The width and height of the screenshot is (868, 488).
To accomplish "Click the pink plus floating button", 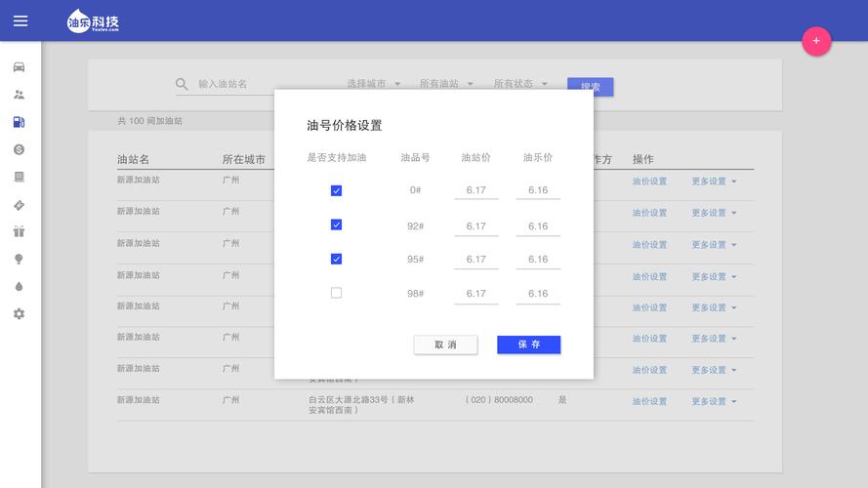I will coord(816,41).
